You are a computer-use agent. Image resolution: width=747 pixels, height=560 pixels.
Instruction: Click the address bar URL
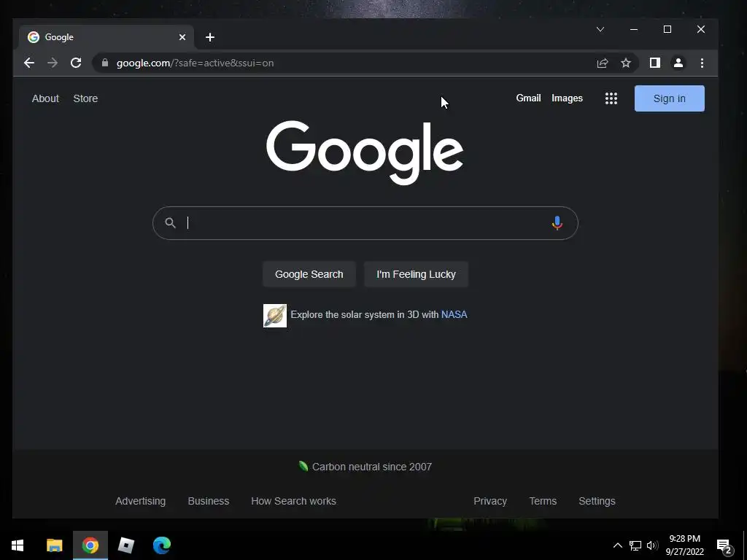[195, 63]
